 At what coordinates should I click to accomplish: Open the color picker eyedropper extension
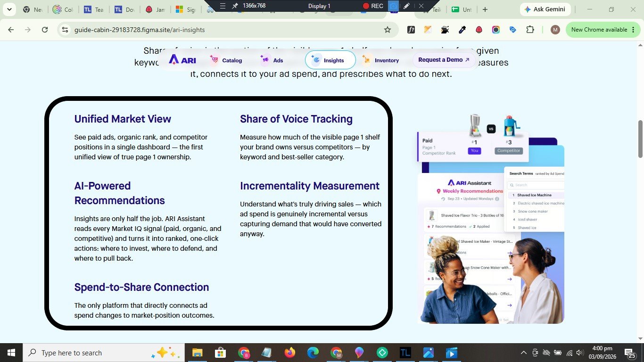(462, 30)
